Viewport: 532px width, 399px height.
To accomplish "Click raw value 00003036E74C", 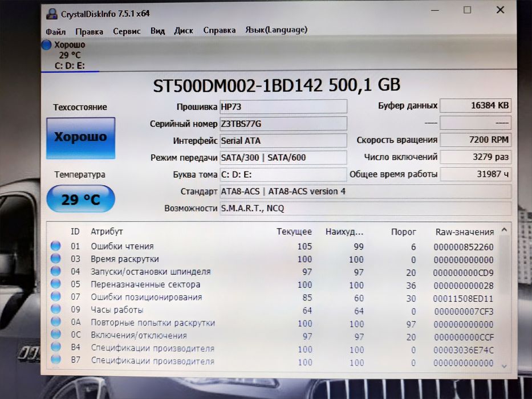I will pyautogui.click(x=464, y=350).
